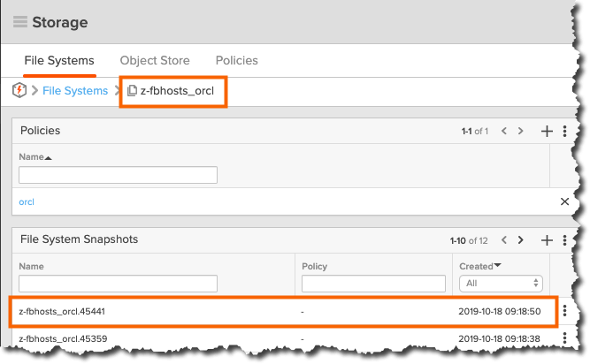Create a snapshot with the plus icon
Screen dimensions: 590x364
pos(547,240)
